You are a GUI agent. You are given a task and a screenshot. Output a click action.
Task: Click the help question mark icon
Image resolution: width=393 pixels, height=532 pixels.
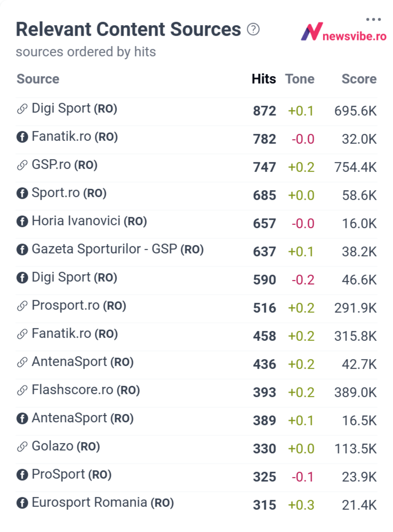point(253,30)
